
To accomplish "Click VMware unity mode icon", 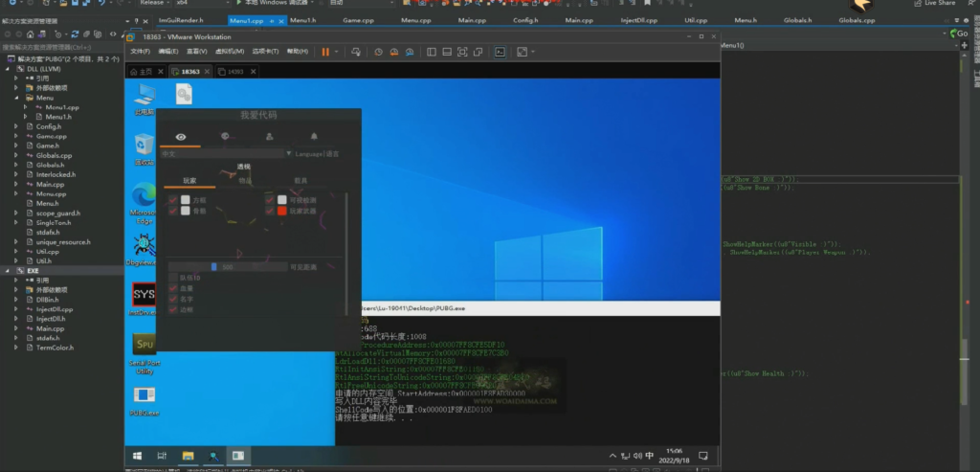I will pyautogui.click(x=479, y=52).
